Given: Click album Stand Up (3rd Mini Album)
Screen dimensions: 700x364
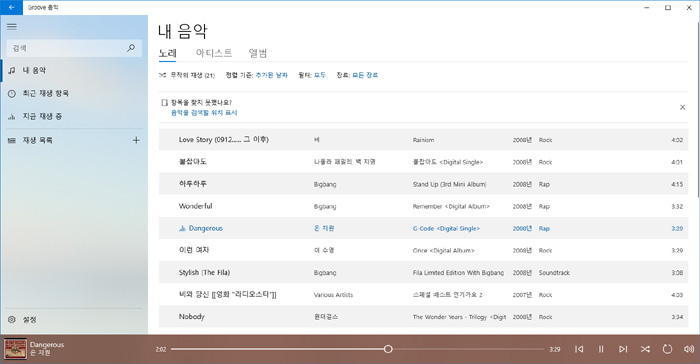Looking at the screenshot, I should [x=450, y=184].
